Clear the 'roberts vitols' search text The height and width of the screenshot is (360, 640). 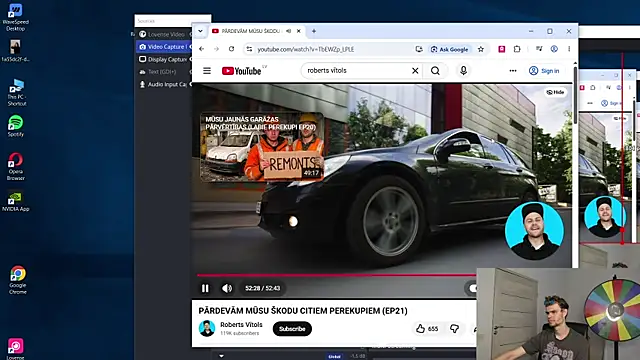click(415, 71)
